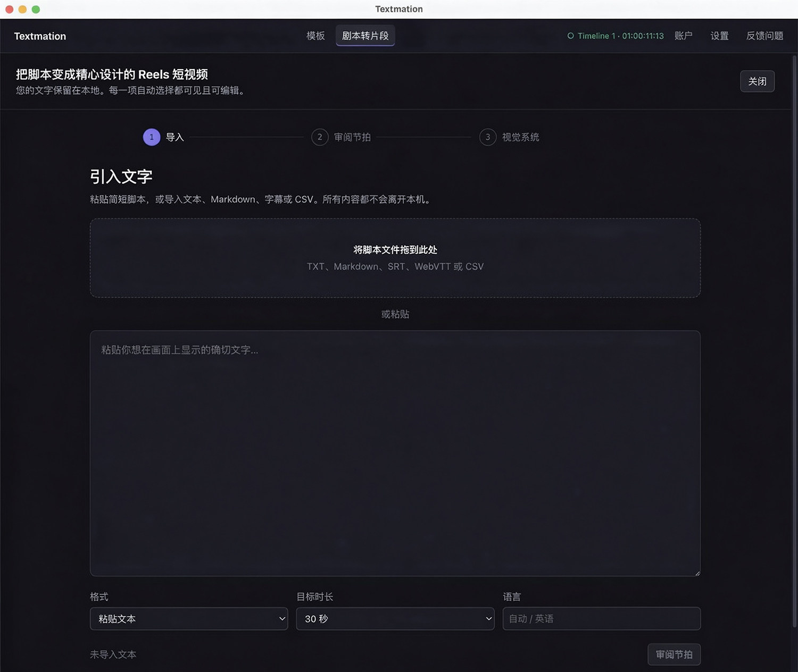This screenshot has width=798, height=672.
Task: Focus the paste script text area
Action: [x=395, y=453]
